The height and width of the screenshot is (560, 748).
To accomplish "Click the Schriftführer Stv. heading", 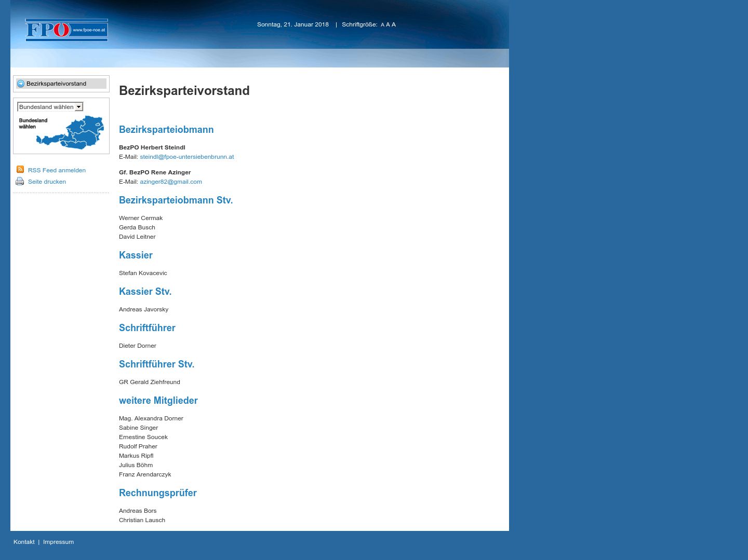I will 156,364.
